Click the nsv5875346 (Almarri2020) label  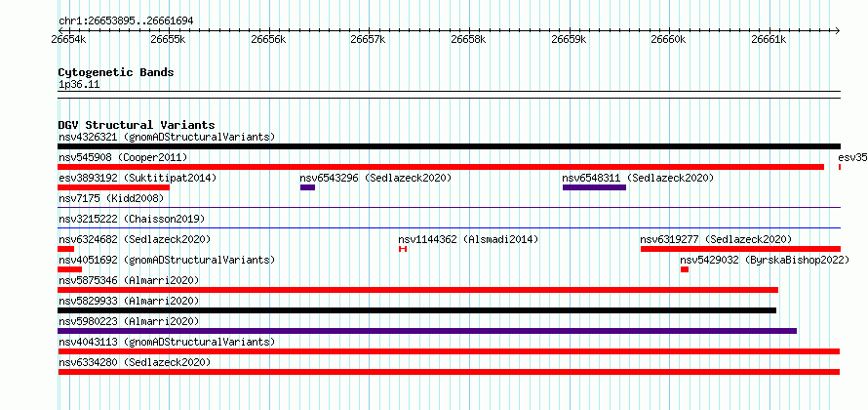click(x=129, y=280)
